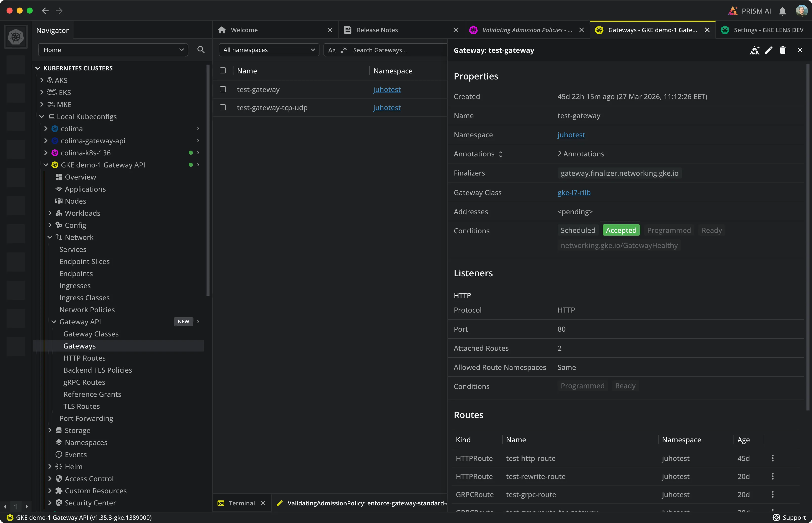Image resolution: width=812 pixels, height=523 pixels.
Task: Click next page arrow in bottom-left pager
Action: (x=26, y=507)
